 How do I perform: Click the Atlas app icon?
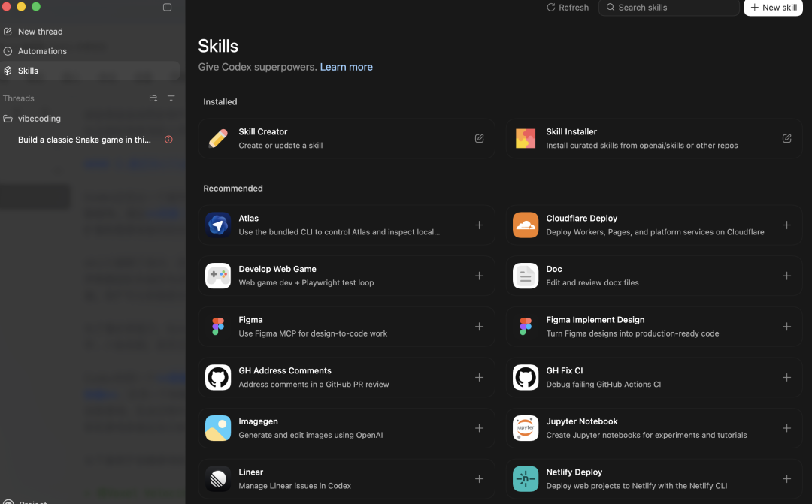[218, 225]
